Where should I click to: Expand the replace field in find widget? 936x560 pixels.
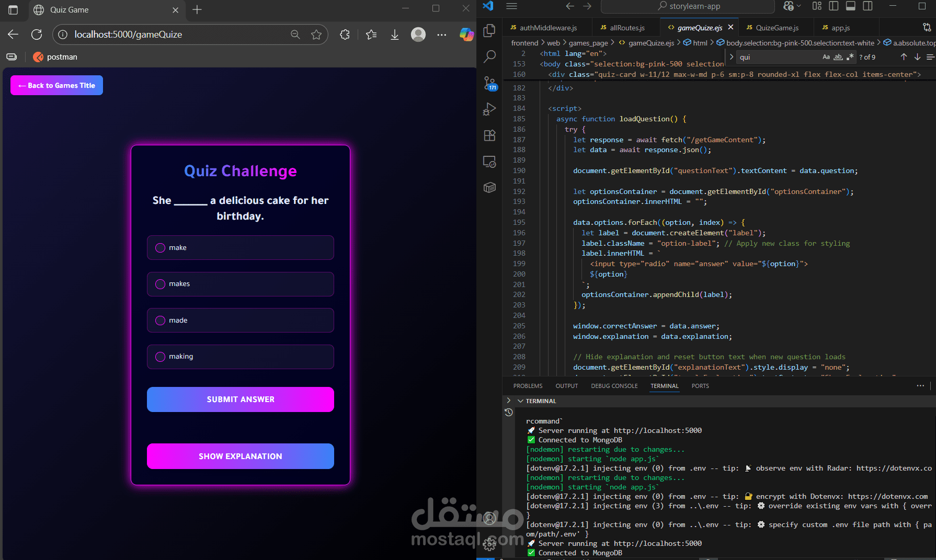pyautogui.click(x=731, y=57)
